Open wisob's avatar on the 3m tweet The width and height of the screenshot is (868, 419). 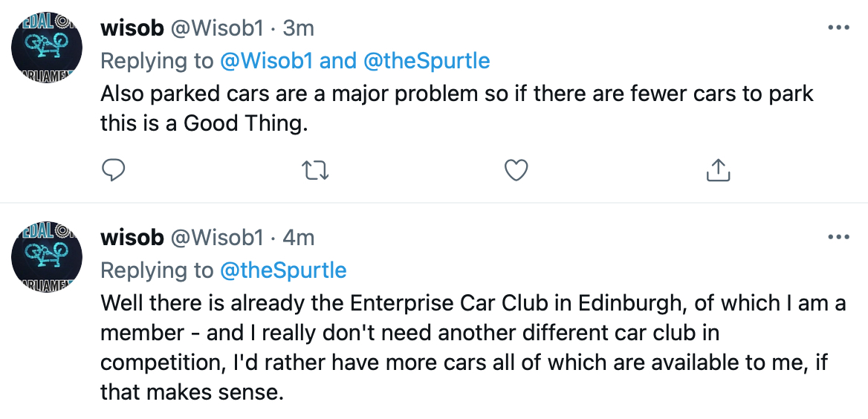click(47, 47)
